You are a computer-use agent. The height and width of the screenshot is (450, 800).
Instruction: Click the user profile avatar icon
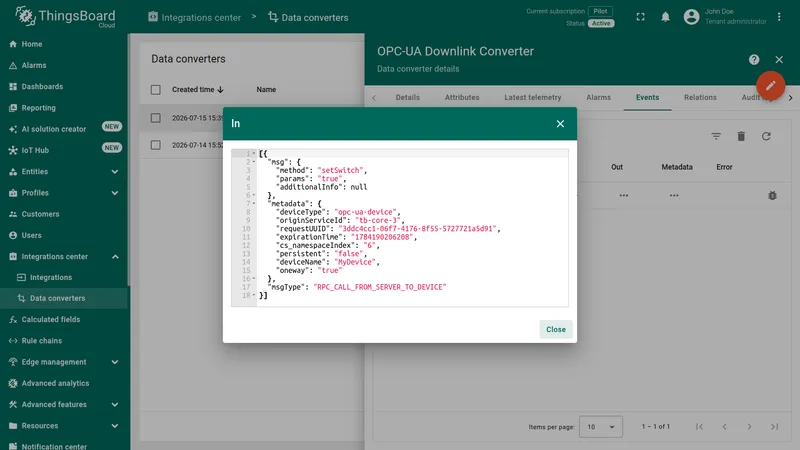(691, 17)
